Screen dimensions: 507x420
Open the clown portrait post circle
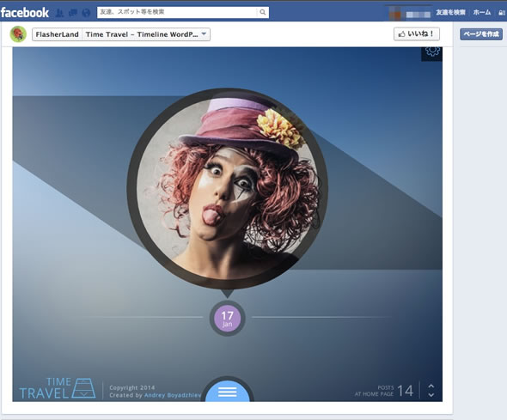coord(228,188)
